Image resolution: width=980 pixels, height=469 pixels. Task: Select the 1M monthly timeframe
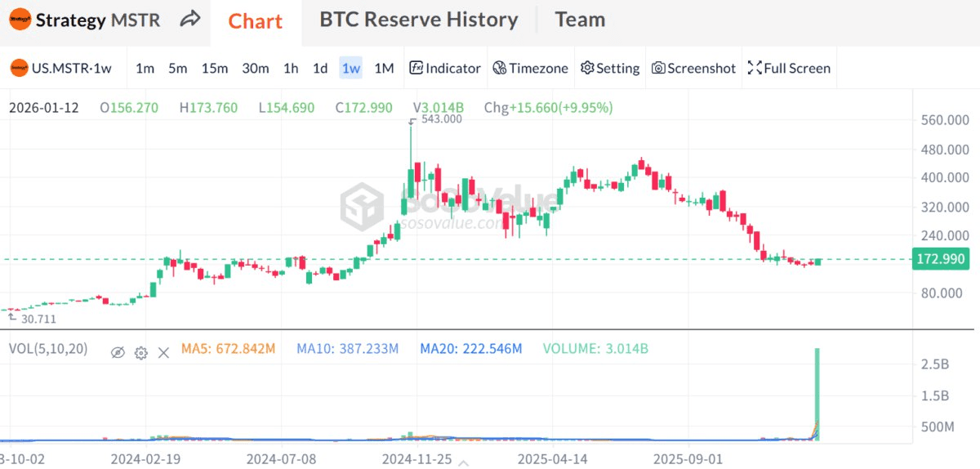[x=384, y=69]
